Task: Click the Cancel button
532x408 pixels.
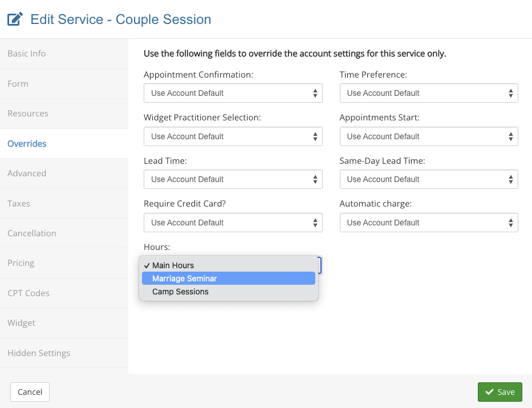Action: point(30,392)
